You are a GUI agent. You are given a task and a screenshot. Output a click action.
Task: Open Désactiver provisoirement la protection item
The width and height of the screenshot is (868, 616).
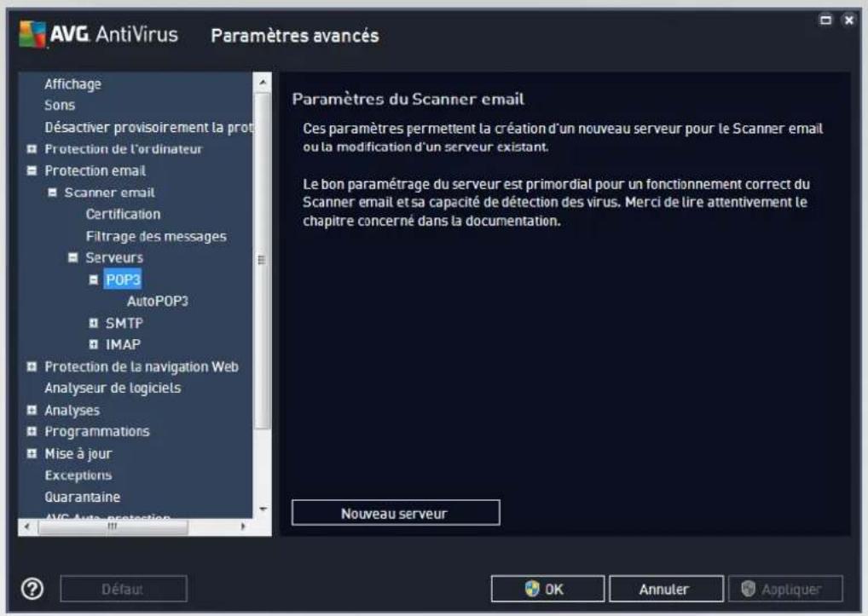point(149,127)
